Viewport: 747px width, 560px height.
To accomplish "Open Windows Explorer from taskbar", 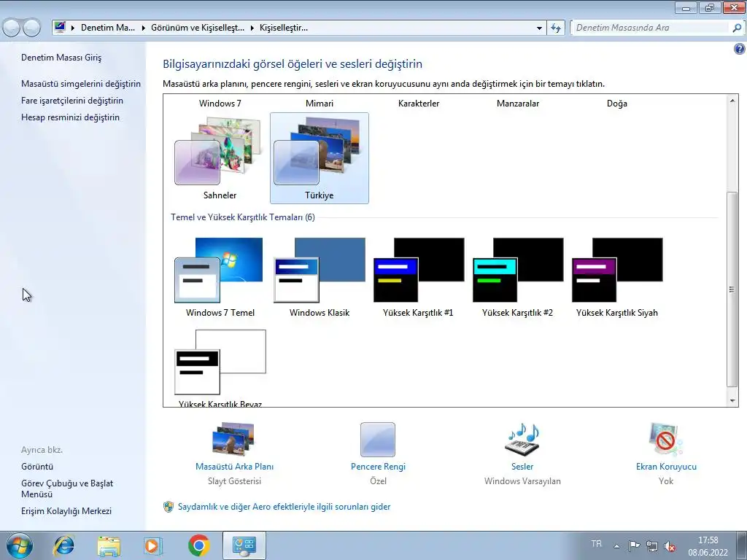I will [109, 545].
